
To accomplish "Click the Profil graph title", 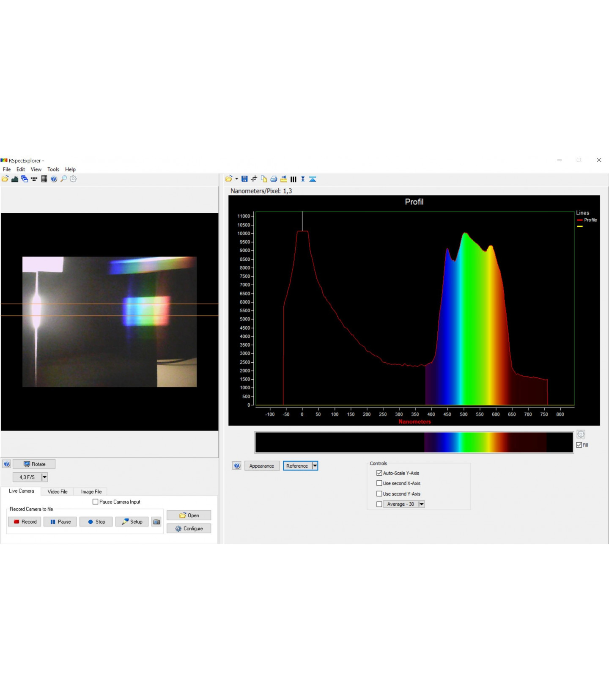I will (414, 202).
